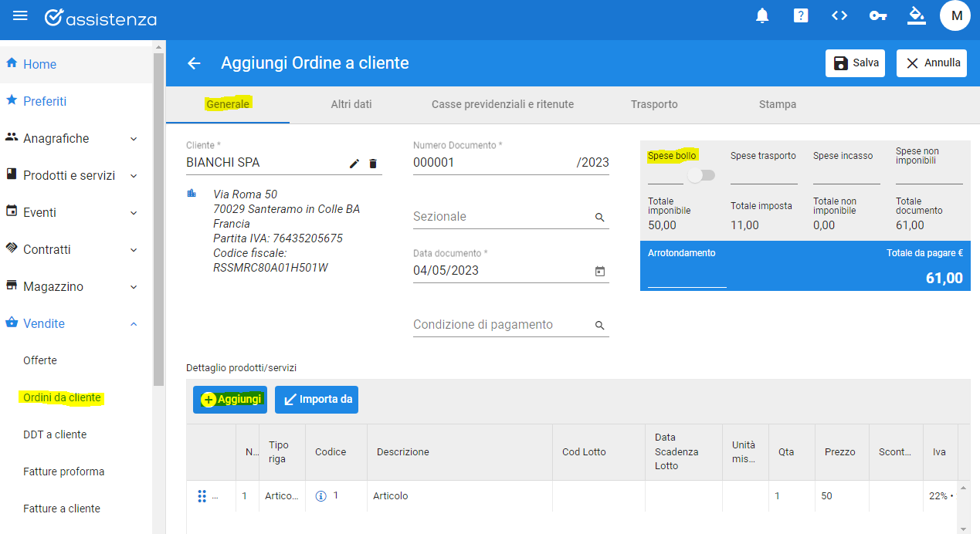
Task: Open the notifications bell
Action: click(x=762, y=15)
